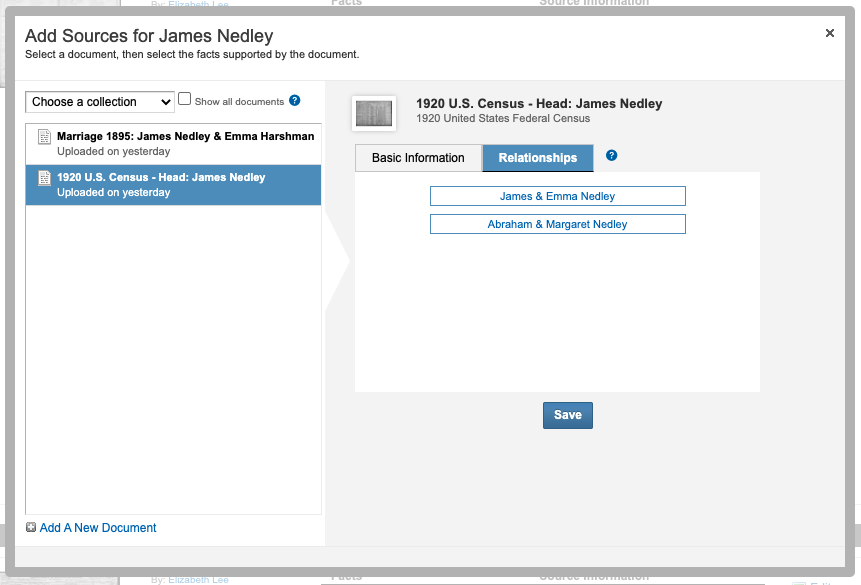This screenshot has height=585, width=861.
Task: Click the help icon next to Relationships tab
Action: coord(612,156)
